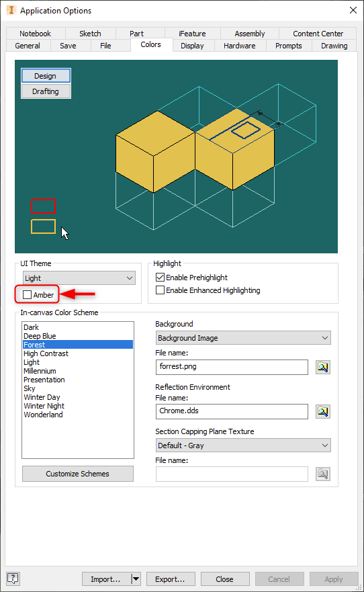Open the UI Theme dropdown
Viewport: 364px width, 592px height.
pyautogui.click(x=79, y=278)
